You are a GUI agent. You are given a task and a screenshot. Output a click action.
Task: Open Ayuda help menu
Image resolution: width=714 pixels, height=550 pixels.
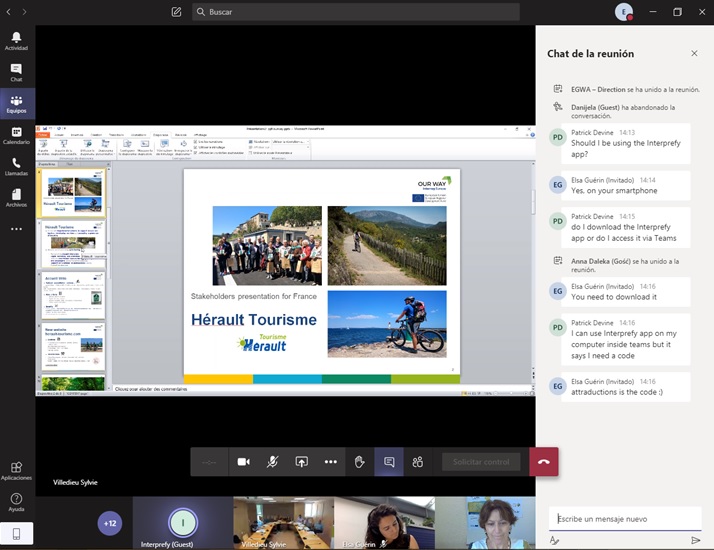pyautogui.click(x=16, y=502)
